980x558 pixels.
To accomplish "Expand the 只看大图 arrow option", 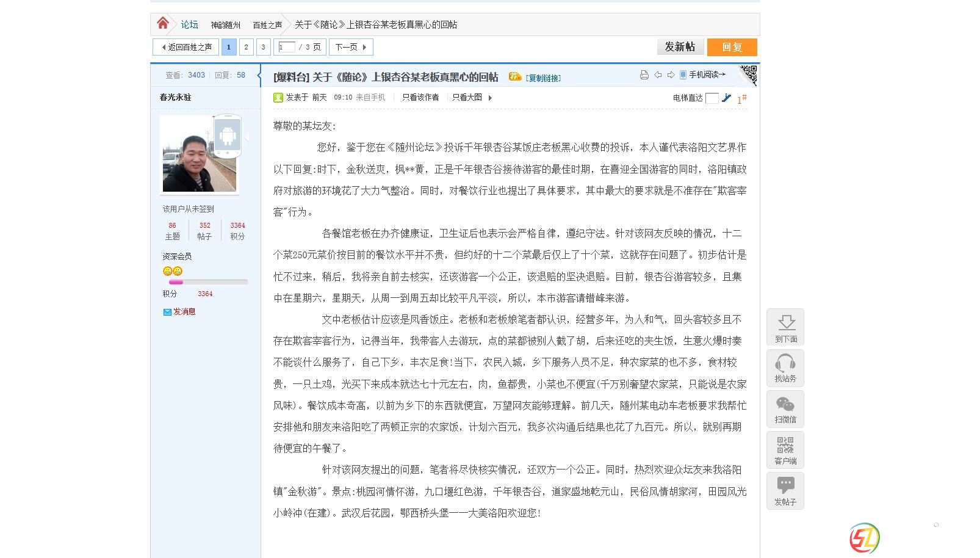I will click(x=489, y=98).
